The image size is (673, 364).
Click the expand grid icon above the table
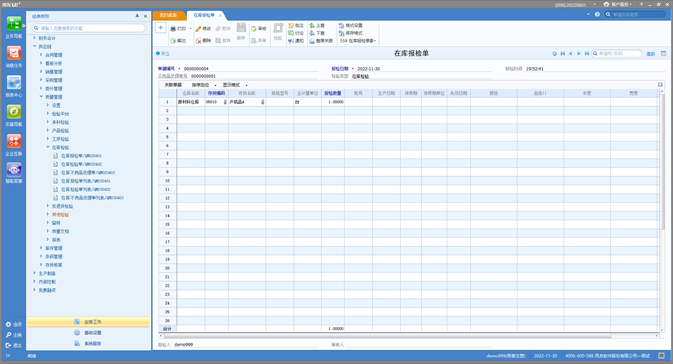[x=661, y=85]
